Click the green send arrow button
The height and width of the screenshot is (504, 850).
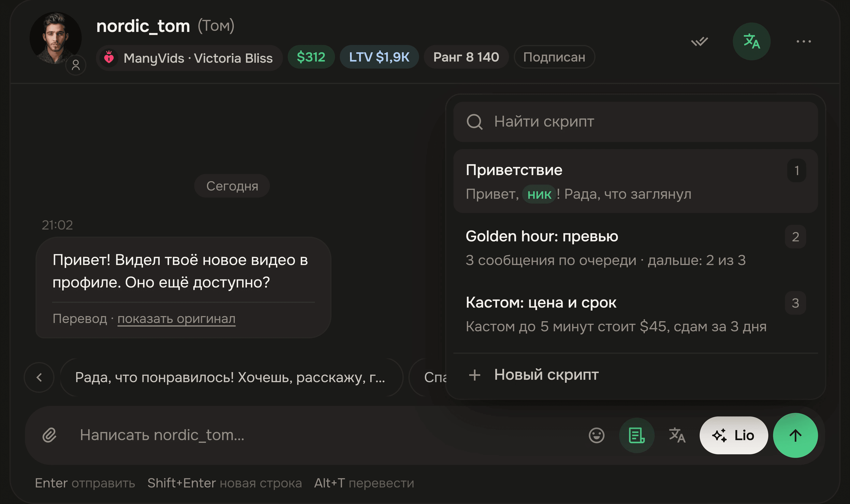pyautogui.click(x=795, y=435)
